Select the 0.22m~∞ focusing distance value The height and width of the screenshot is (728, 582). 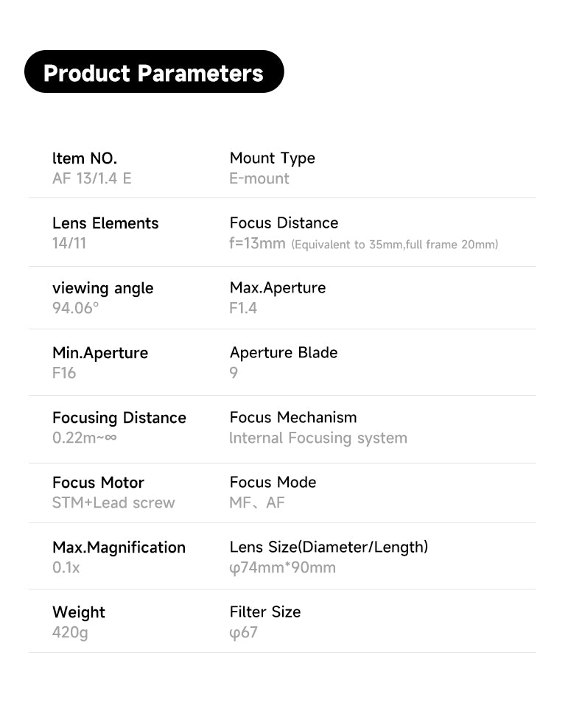coord(85,438)
